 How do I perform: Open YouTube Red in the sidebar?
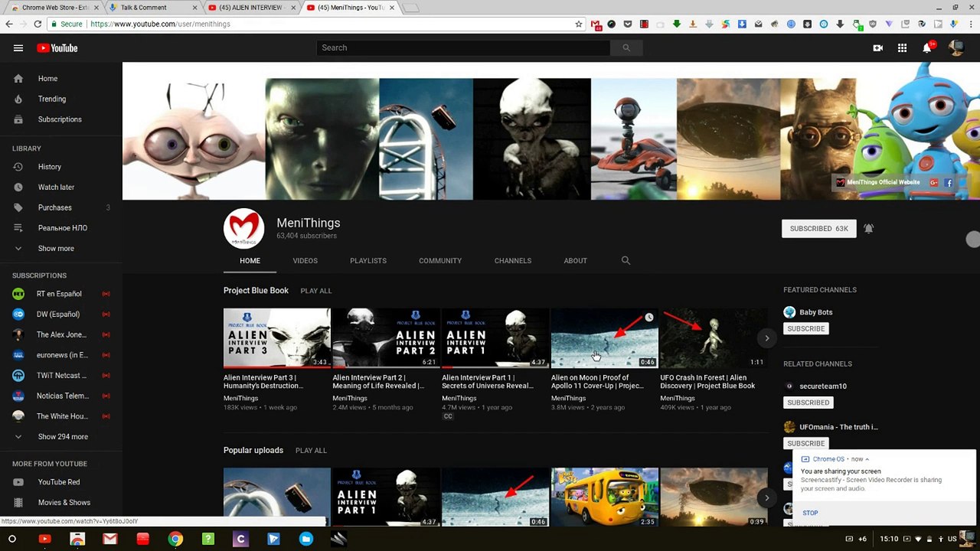(x=59, y=482)
